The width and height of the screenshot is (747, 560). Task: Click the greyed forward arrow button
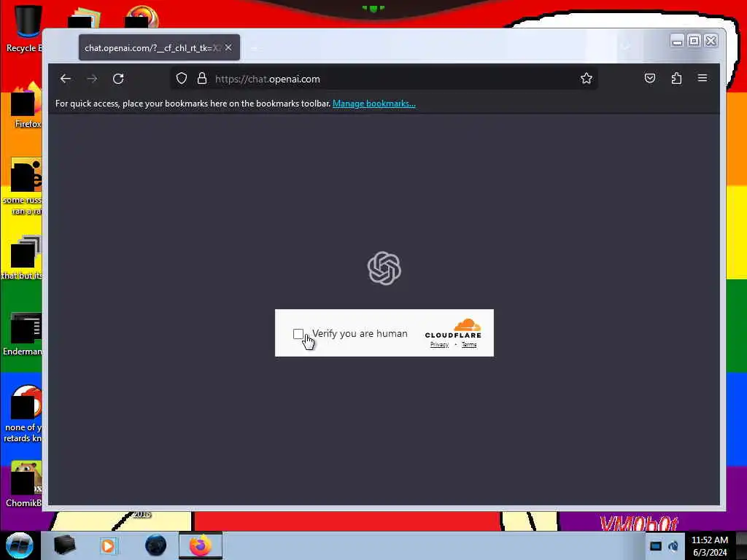coord(93,79)
